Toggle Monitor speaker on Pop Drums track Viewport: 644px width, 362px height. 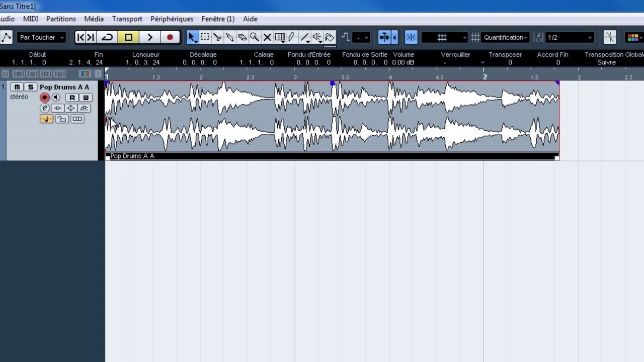pos(56,98)
